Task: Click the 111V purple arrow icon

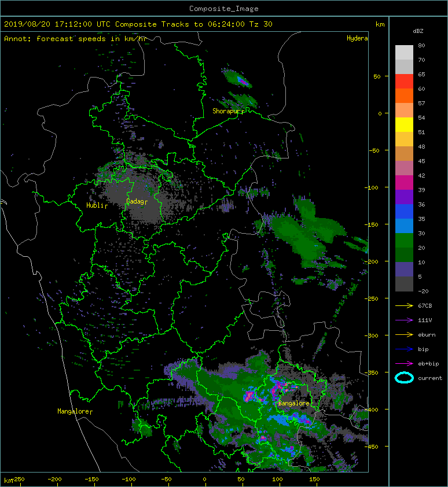Action: [x=404, y=320]
